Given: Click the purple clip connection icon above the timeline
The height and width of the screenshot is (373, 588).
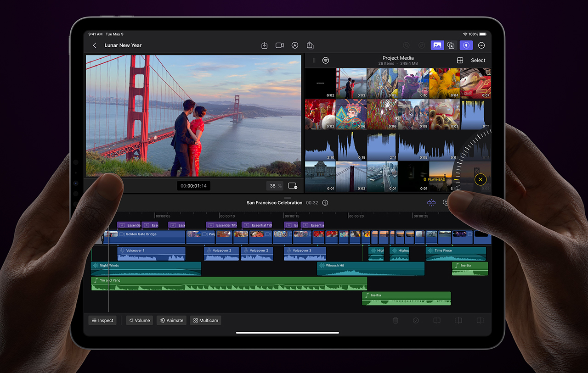Looking at the screenshot, I should tap(431, 202).
